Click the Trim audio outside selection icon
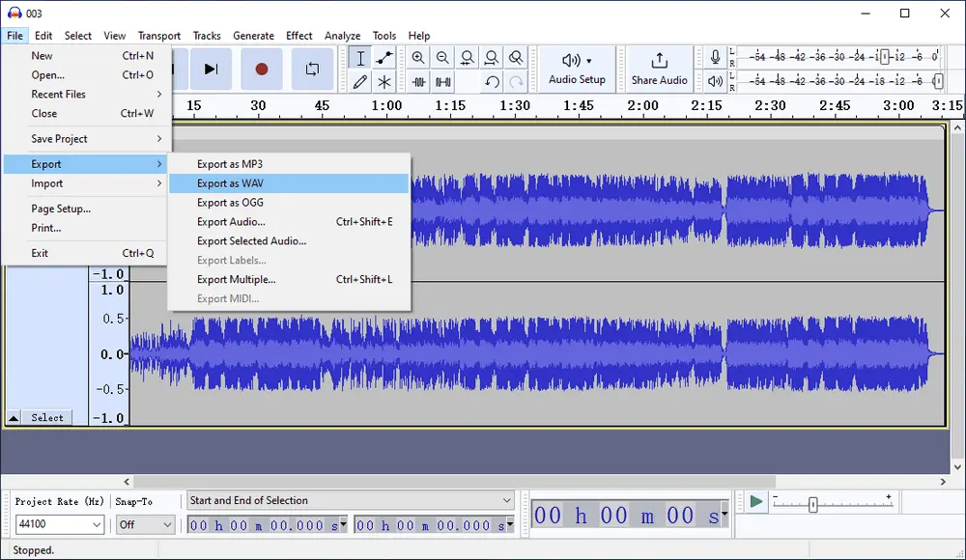The width and height of the screenshot is (966, 560). coord(419,82)
